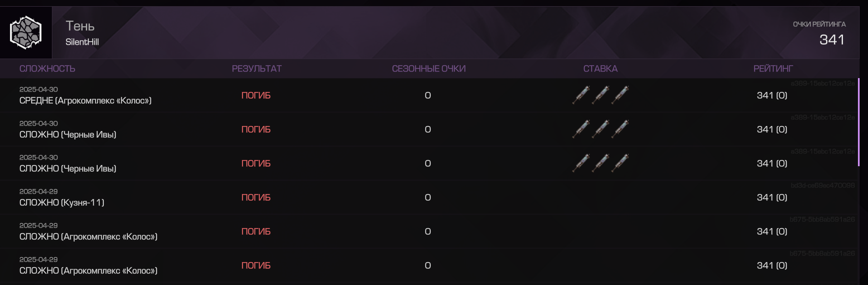
Task: Click ПОГИБ result in the Кузня-11 row
Action: [256, 197]
